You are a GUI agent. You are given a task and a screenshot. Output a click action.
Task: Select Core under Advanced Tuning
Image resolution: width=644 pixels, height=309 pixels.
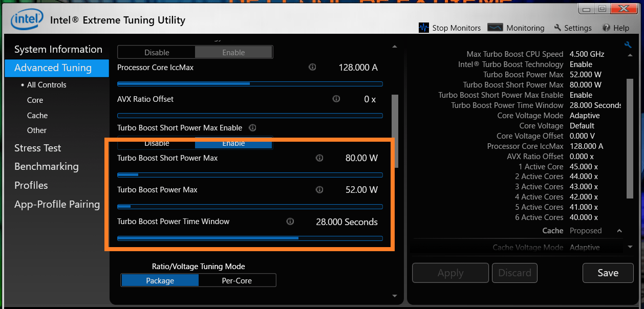click(35, 100)
